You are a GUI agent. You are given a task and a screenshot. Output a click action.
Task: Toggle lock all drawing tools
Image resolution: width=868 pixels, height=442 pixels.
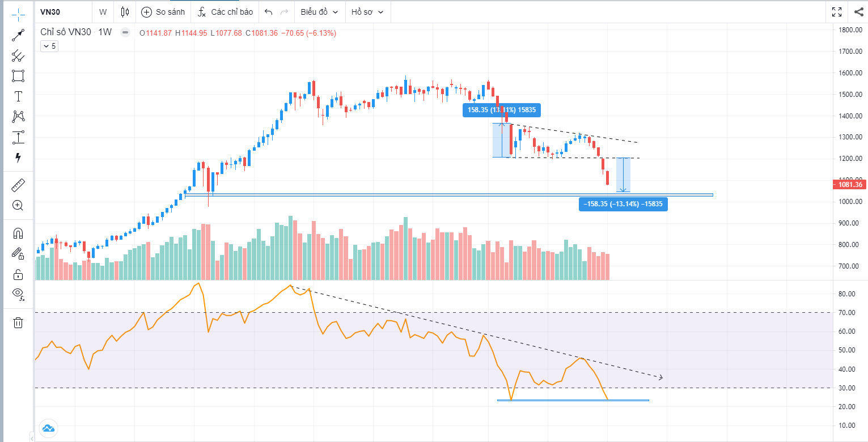[x=19, y=274]
